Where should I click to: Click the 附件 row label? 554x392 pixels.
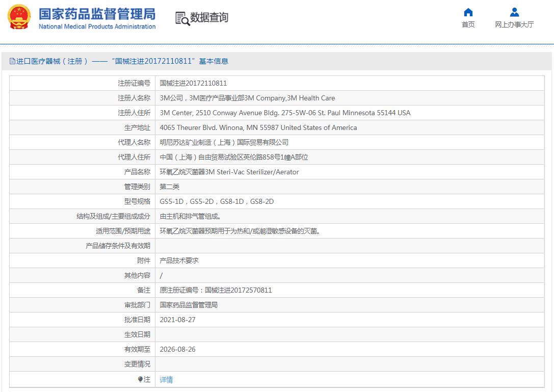[144, 260]
